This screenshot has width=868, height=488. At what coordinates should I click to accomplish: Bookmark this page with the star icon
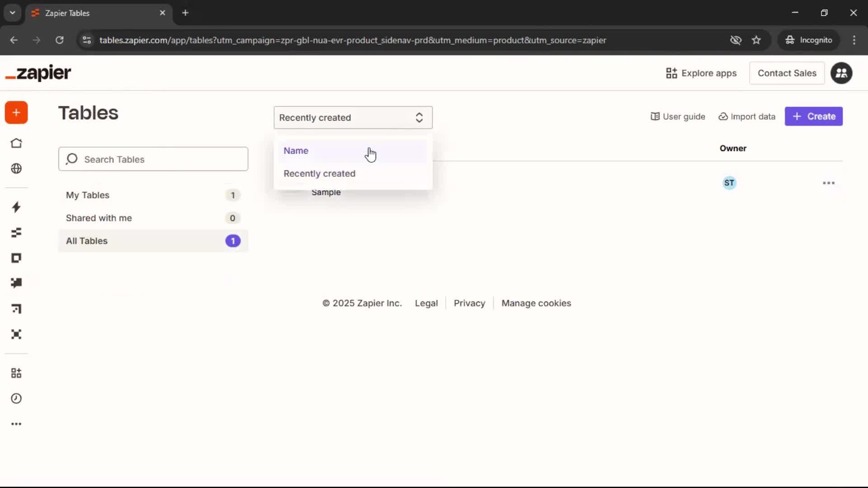click(756, 40)
